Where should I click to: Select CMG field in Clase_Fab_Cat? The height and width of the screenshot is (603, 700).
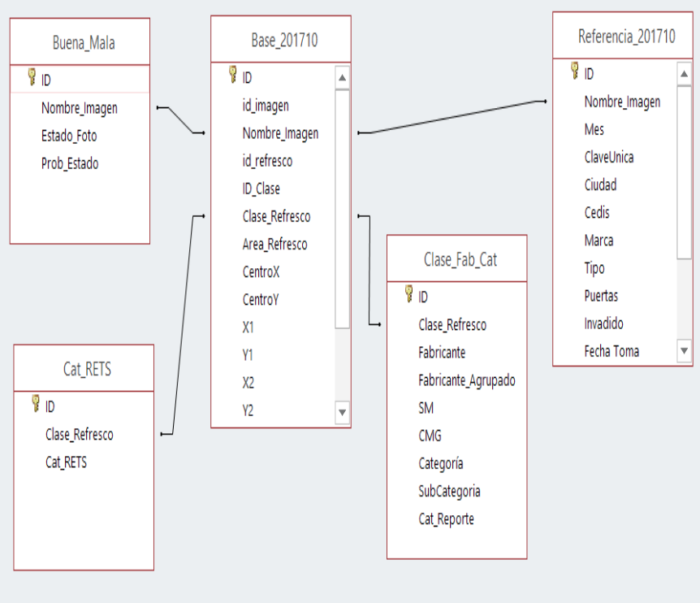tap(430, 436)
